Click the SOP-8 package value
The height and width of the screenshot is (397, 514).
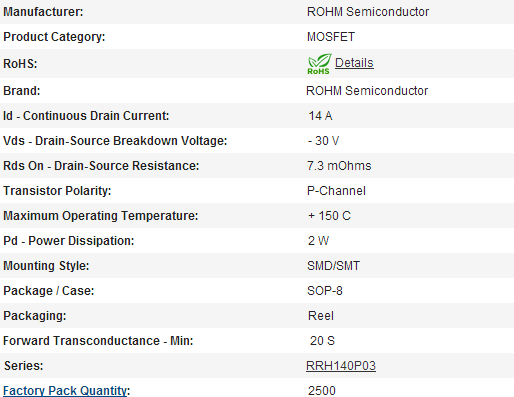click(325, 291)
